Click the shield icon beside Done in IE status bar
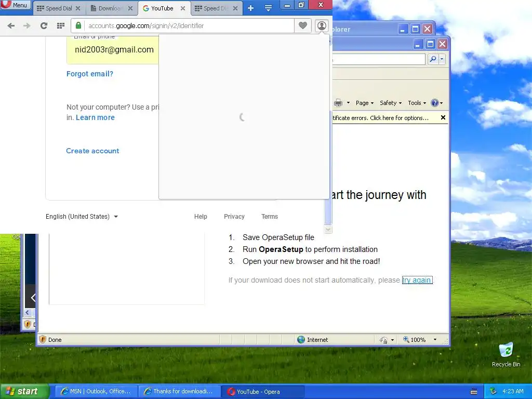 (x=43, y=340)
